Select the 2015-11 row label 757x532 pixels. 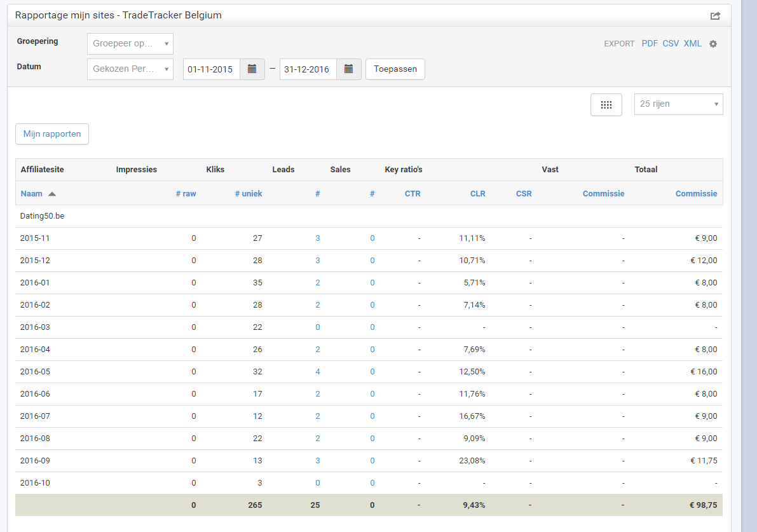pos(35,238)
